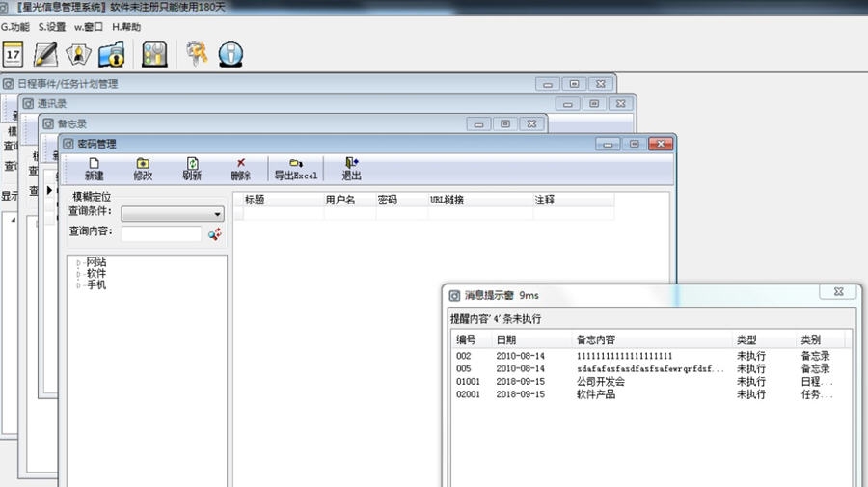Open the system settings tools icon
The width and height of the screenshot is (868, 487).
tap(154, 54)
